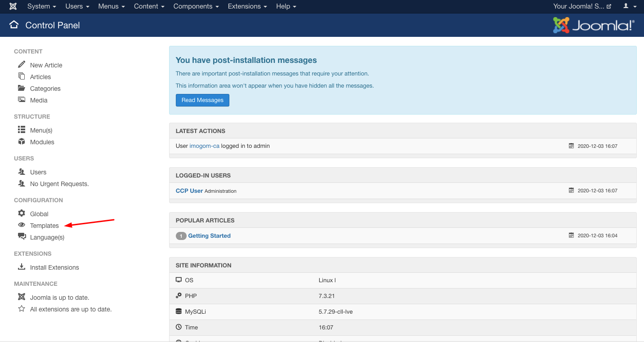Open Install Extensions link

[x=54, y=267]
